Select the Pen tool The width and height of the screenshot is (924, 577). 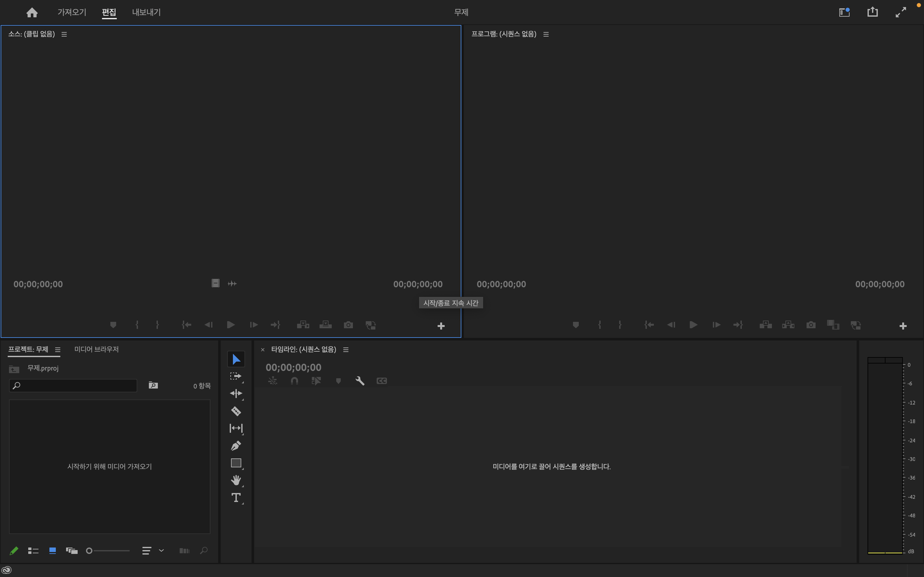click(x=235, y=446)
